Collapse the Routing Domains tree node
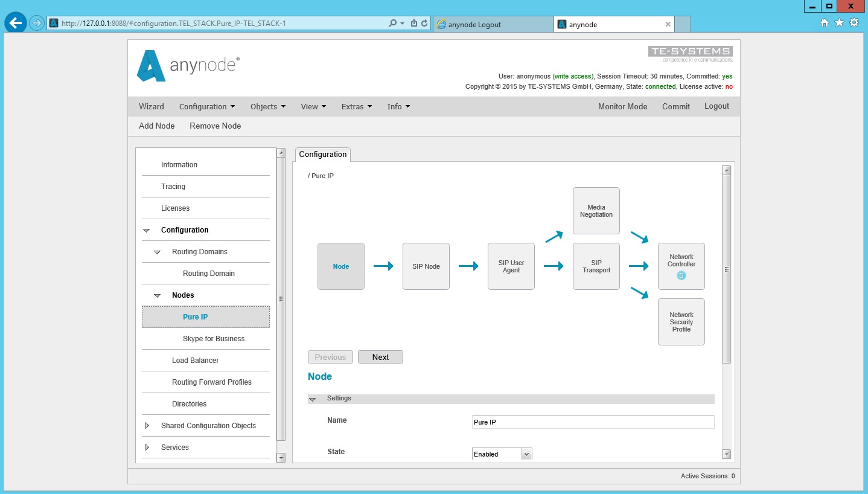The height and width of the screenshot is (494, 868). point(157,252)
